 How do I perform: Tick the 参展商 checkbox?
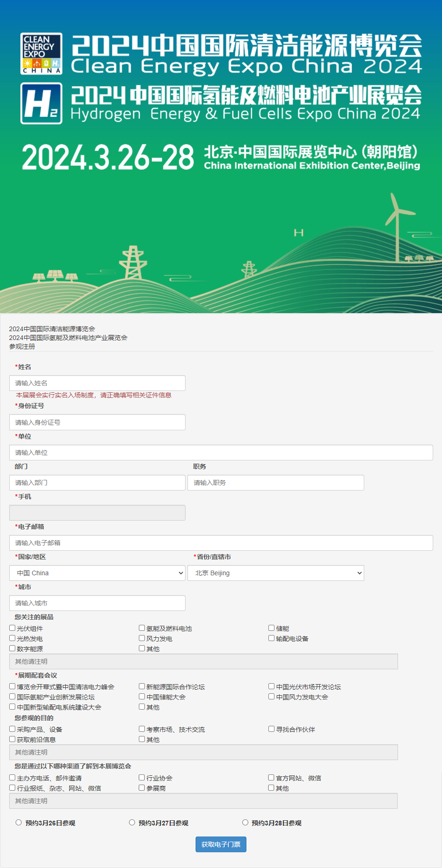click(x=142, y=788)
